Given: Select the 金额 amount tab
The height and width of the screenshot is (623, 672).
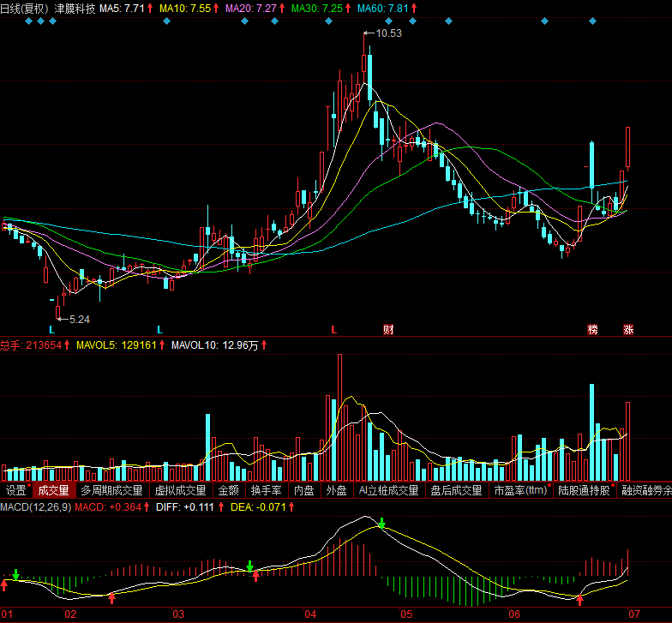Looking at the screenshot, I should click(x=228, y=491).
